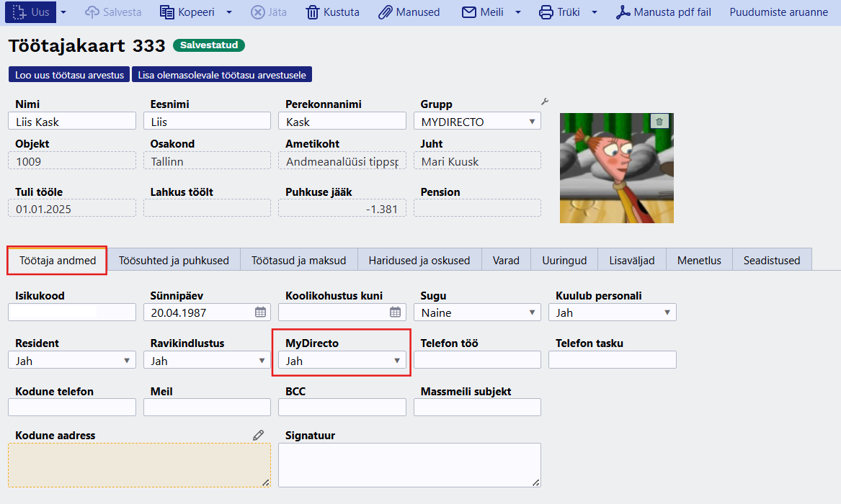This screenshot has height=504, width=841.
Task: Click Loo uus töötasu arvestus button
Action: (68, 75)
